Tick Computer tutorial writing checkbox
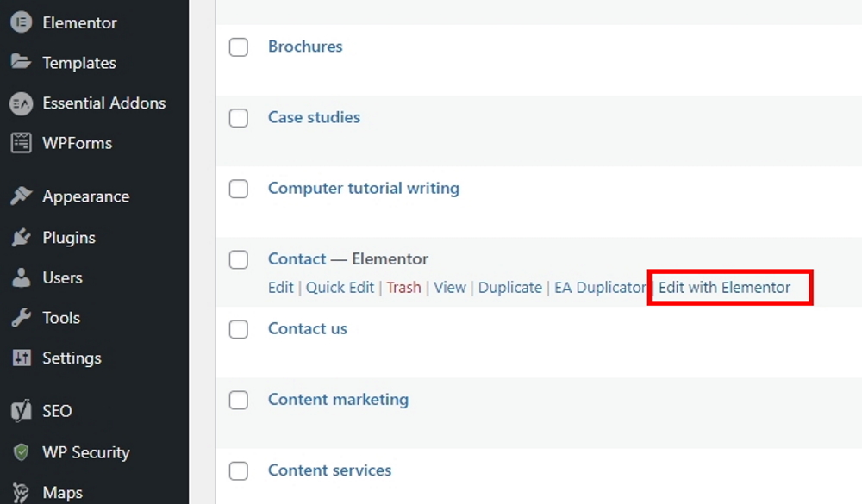 (x=239, y=189)
